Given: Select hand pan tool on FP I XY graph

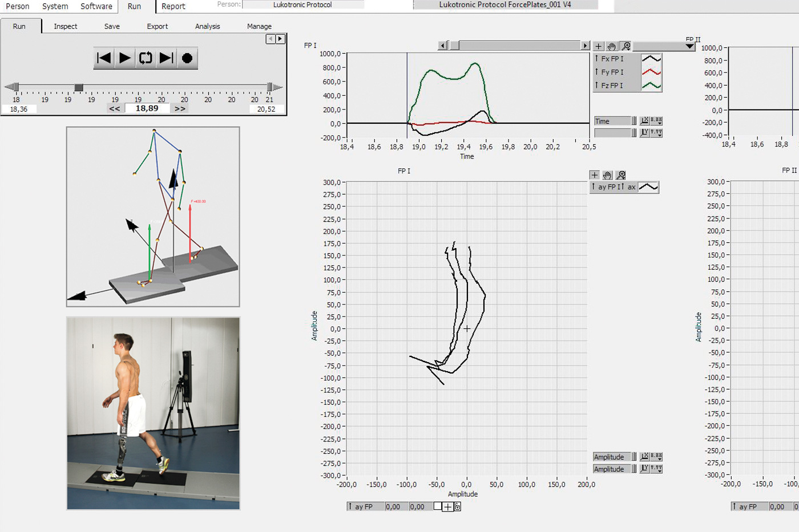Looking at the screenshot, I should pyautogui.click(x=607, y=175).
